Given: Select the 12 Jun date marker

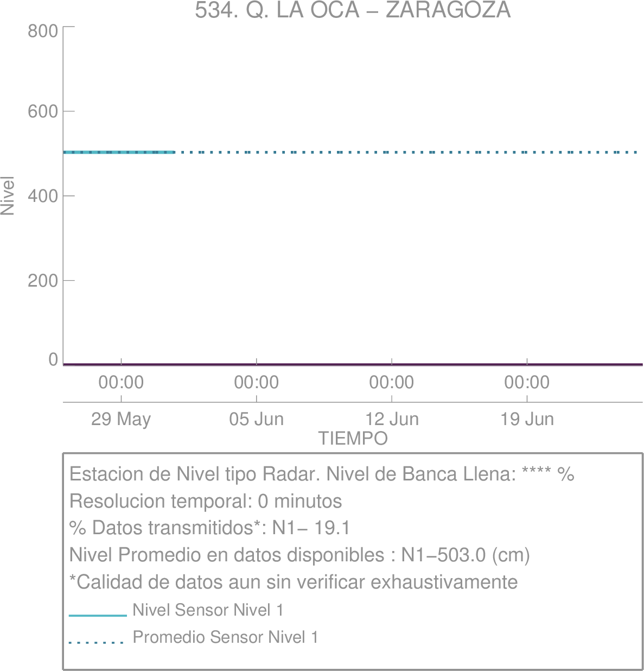Looking at the screenshot, I should click(x=392, y=419).
